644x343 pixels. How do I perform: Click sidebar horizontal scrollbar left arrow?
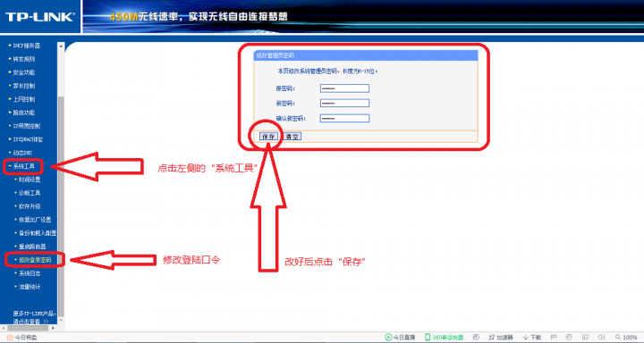tap(4, 328)
